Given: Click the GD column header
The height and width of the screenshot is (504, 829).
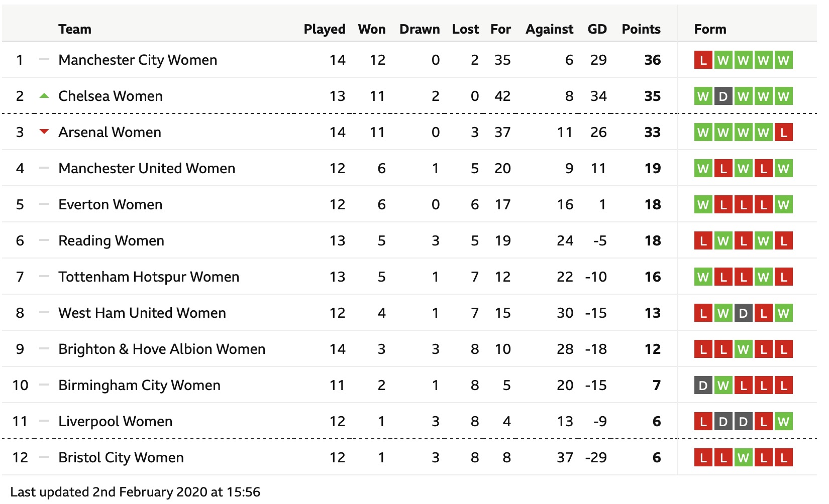Looking at the screenshot, I should [597, 29].
